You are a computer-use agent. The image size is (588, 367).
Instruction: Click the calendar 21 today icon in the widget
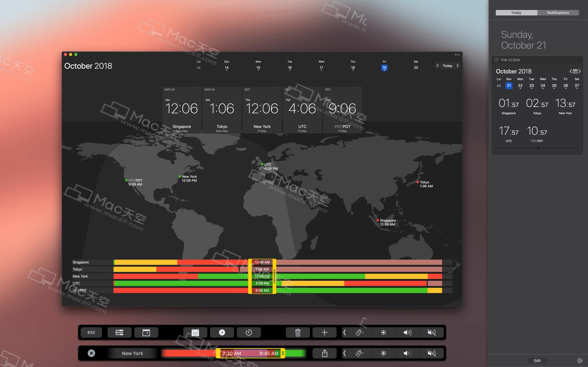pyautogui.click(x=575, y=71)
